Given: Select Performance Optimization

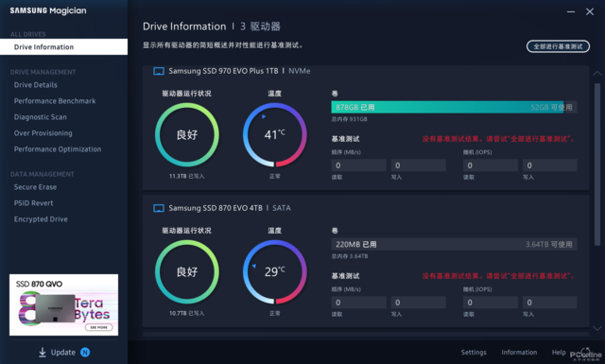Looking at the screenshot, I should [x=58, y=149].
